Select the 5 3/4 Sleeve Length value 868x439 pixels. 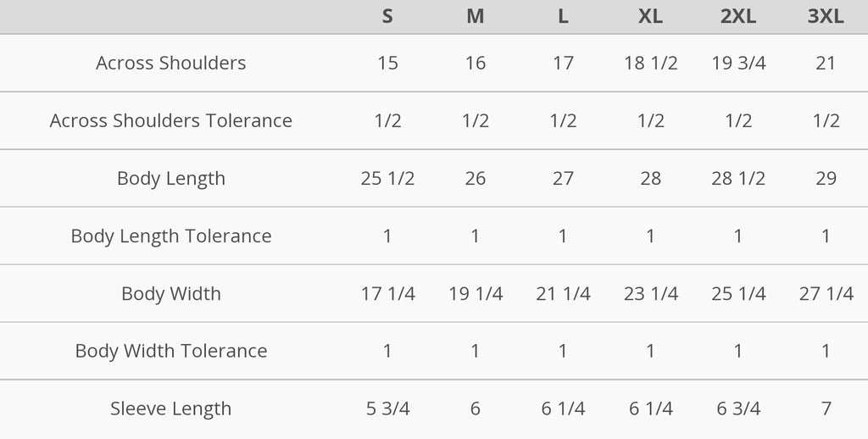387,408
